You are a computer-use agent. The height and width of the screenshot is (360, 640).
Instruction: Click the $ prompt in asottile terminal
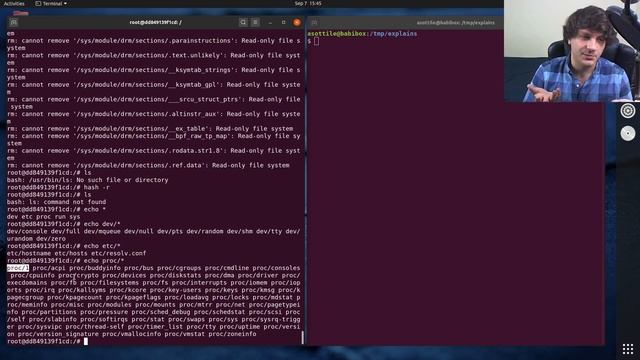pyautogui.click(x=309, y=41)
